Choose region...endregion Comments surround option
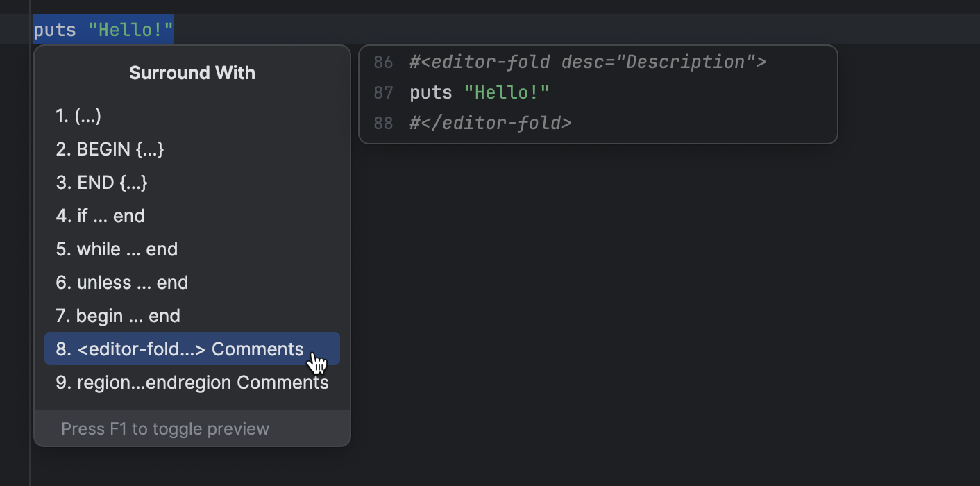The width and height of the screenshot is (980, 486). 192,382
